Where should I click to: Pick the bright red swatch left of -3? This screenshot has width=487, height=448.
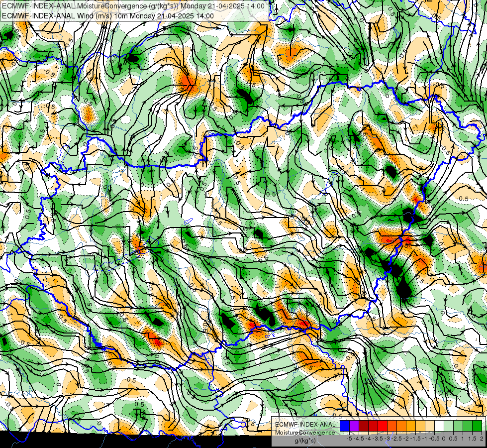(383, 426)
